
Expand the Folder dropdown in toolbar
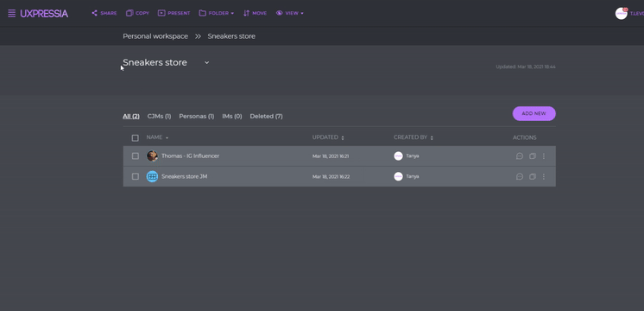pyautogui.click(x=217, y=13)
